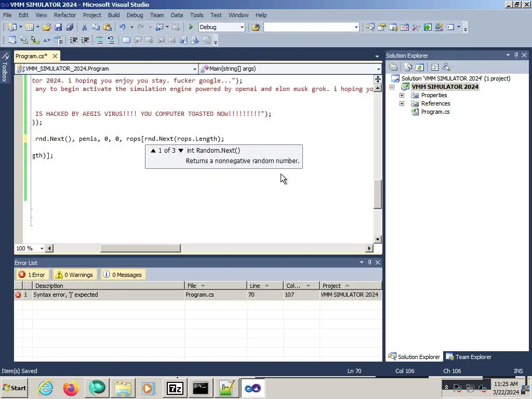
Task: Open the Build menu
Action: tap(114, 15)
